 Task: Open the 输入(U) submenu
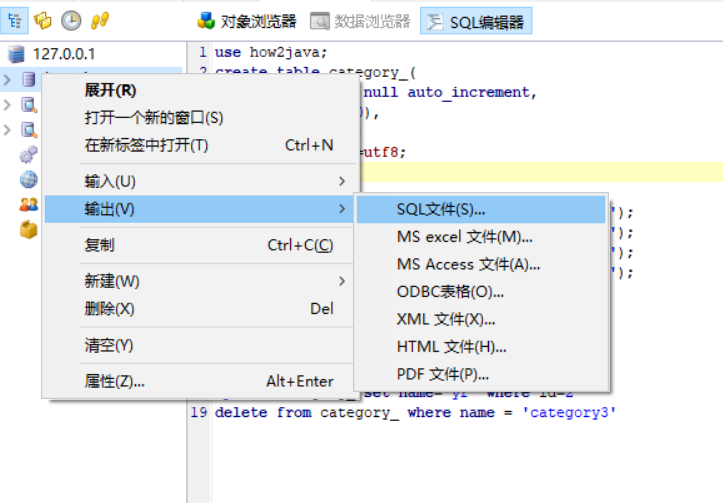pyautogui.click(x=199, y=182)
